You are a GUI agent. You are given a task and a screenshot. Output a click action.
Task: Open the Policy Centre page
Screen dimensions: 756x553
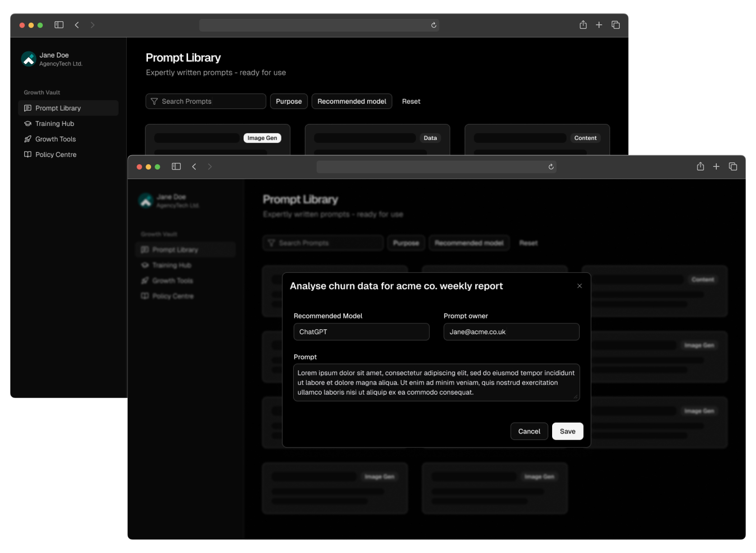point(55,154)
